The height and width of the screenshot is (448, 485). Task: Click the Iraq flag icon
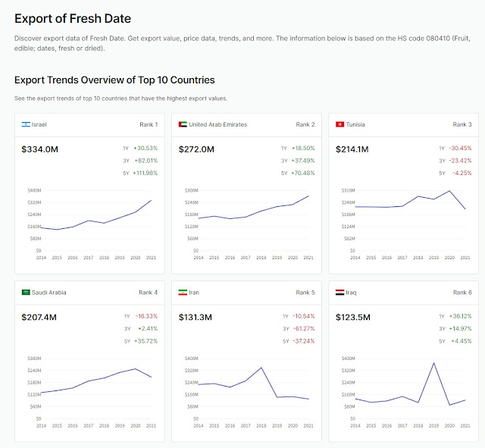pos(340,292)
